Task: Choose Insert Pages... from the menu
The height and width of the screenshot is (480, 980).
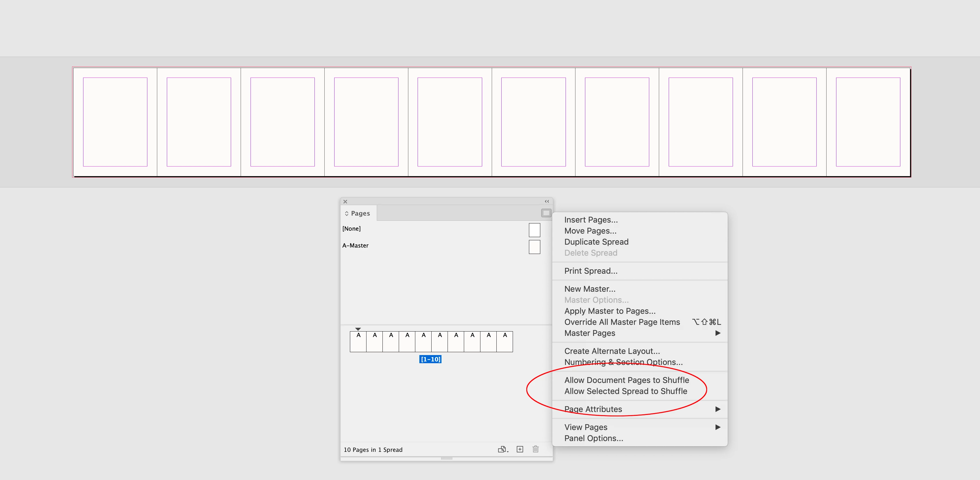Action: [x=591, y=220]
